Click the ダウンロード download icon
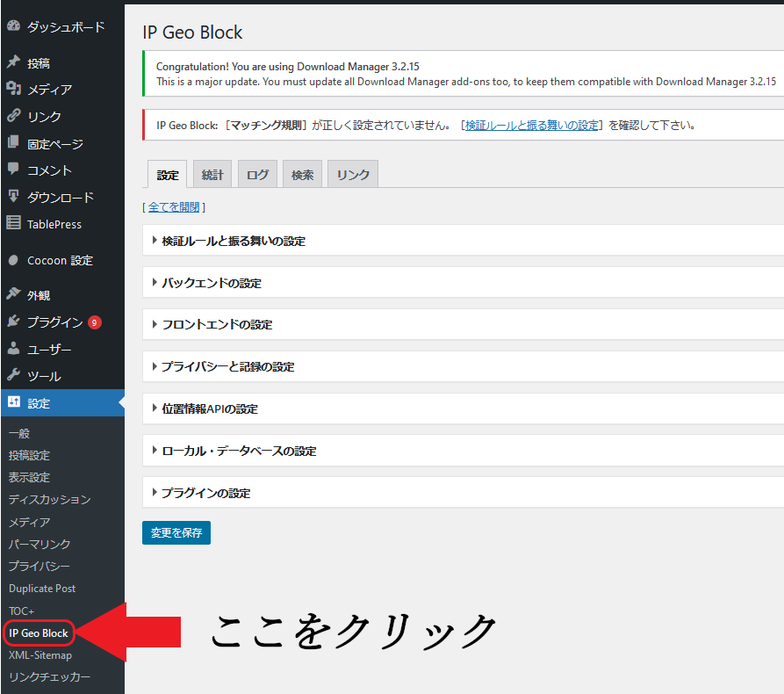This screenshot has width=784, height=694. [13, 196]
